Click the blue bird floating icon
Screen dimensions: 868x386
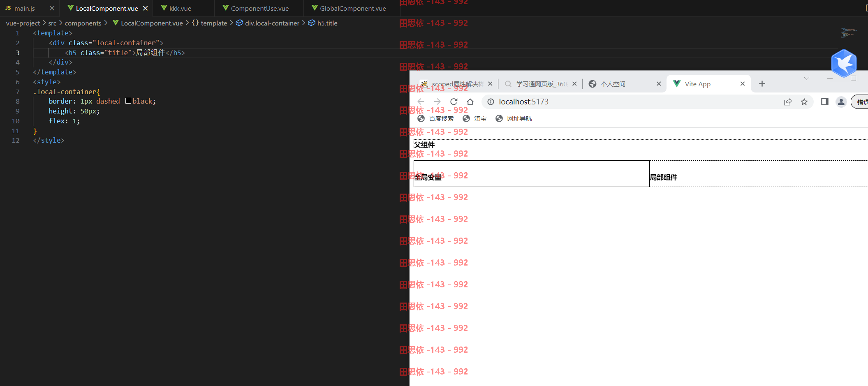(x=844, y=63)
